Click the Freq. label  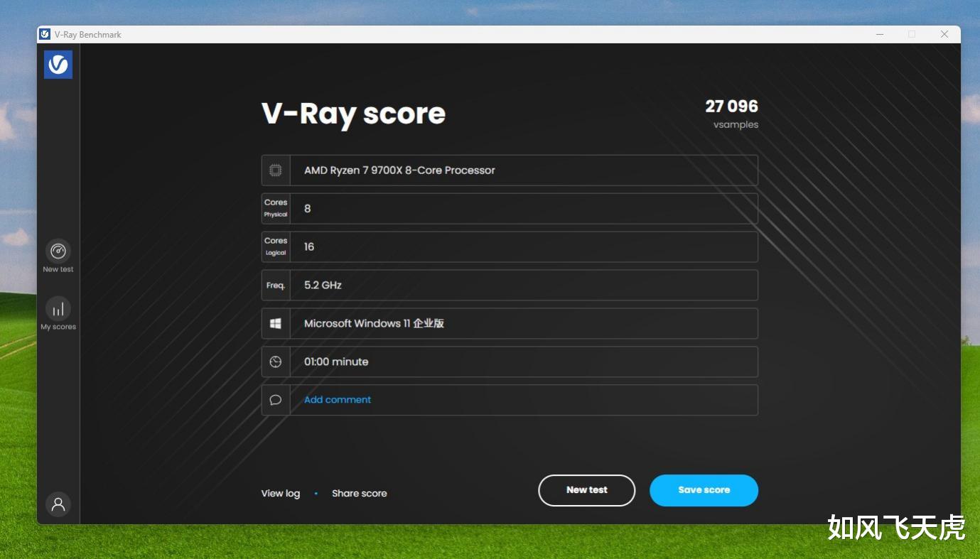click(x=276, y=285)
